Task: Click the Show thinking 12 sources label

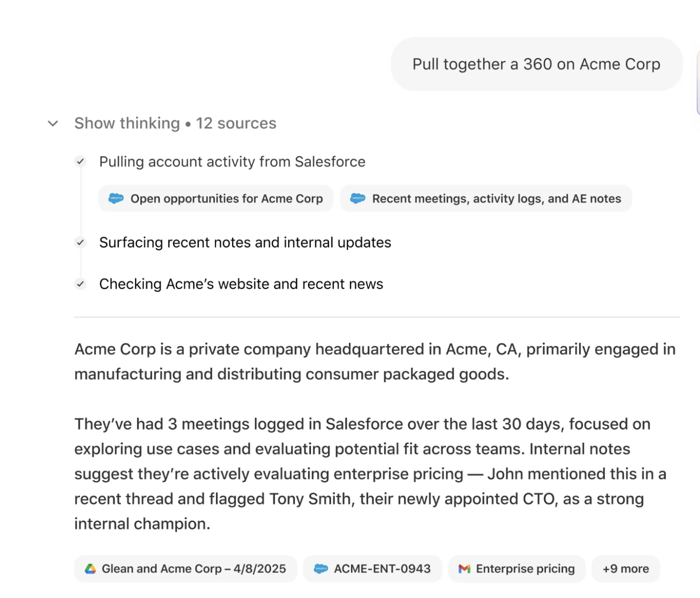Action: [x=175, y=123]
